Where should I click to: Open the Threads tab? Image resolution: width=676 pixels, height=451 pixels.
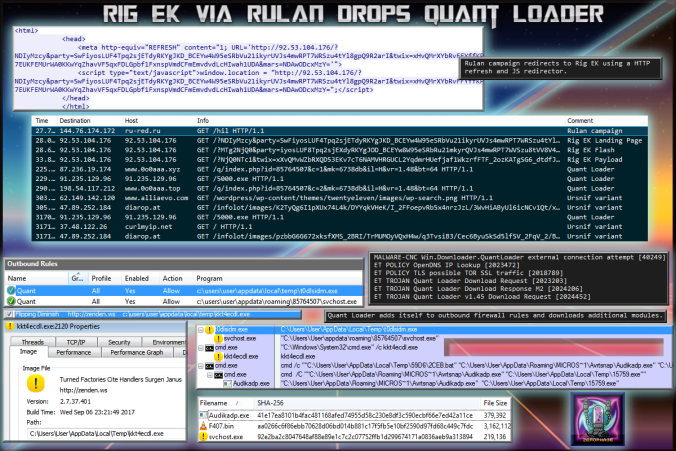33,342
